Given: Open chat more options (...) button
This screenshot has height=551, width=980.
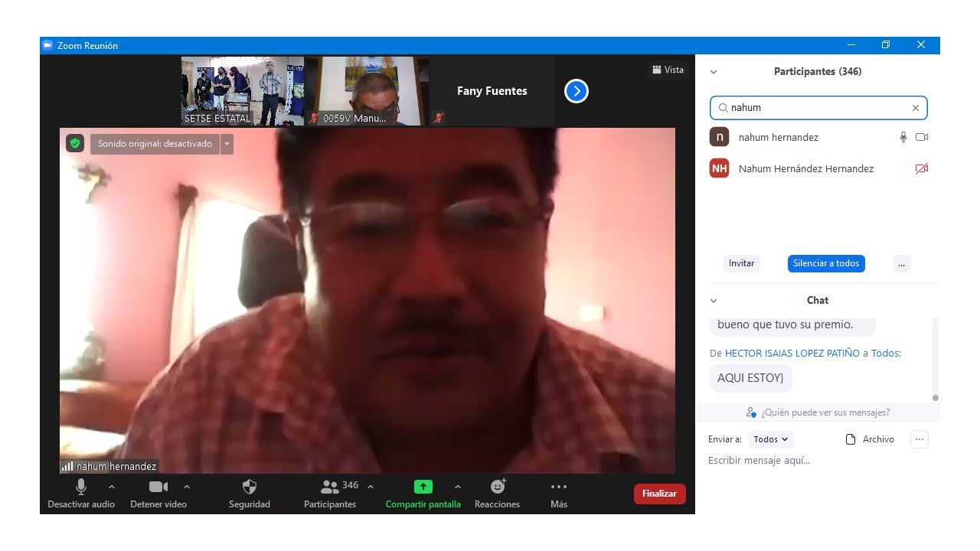Looking at the screenshot, I should pyautogui.click(x=920, y=439).
